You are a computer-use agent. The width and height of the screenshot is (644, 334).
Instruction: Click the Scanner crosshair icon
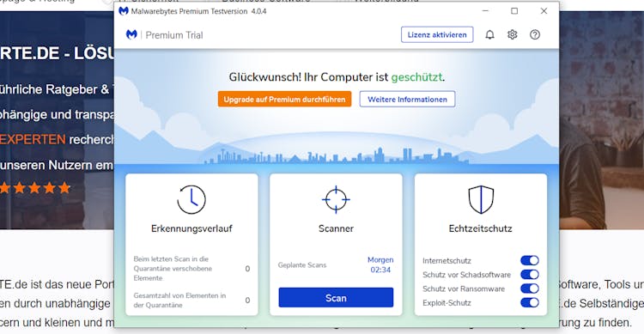(336, 200)
